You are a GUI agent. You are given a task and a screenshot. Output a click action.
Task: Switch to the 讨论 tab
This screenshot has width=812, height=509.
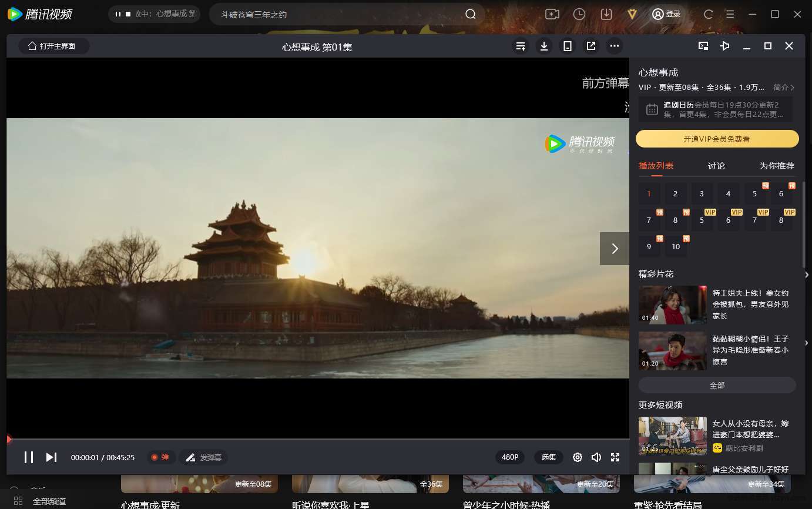pyautogui.click(x=716, y=166)
